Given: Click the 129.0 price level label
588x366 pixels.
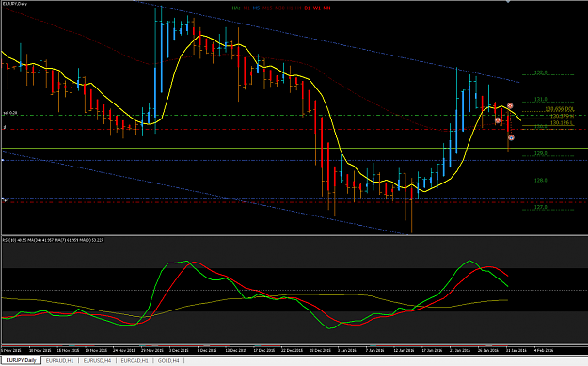Looking at the screenshot, I should point(541,153).
